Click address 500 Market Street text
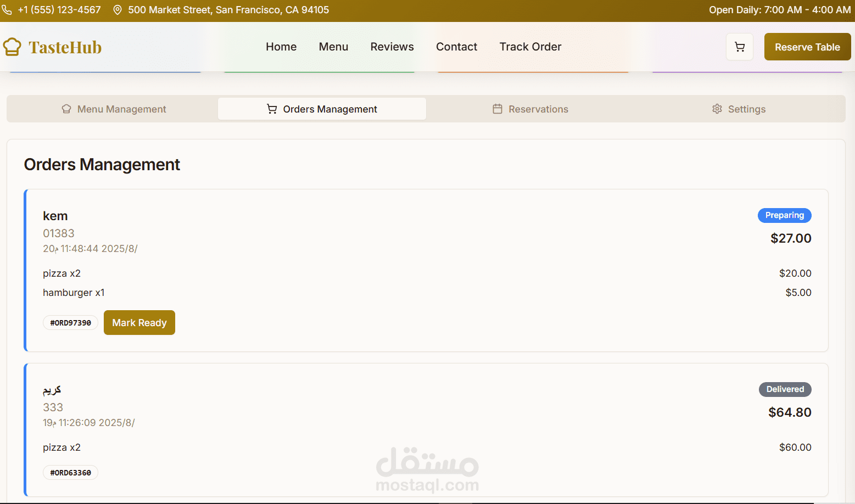Image resolution: width=855 pixels, height=504 pixels. (x=228, y=10)
